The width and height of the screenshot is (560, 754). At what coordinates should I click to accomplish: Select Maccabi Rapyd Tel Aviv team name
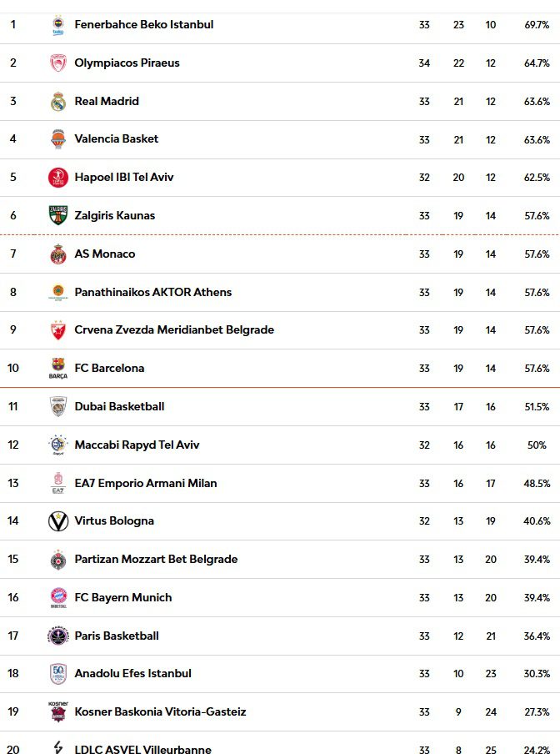coord(137,445)
